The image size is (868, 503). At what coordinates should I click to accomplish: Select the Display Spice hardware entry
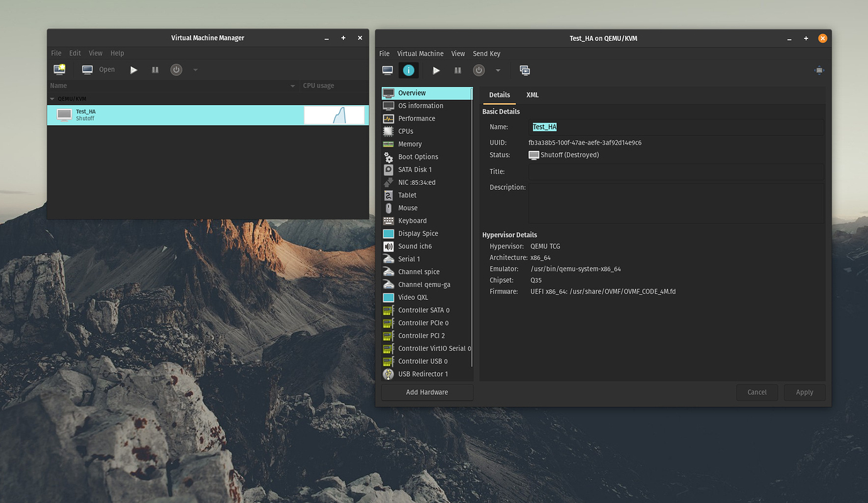tap(417, 233)
